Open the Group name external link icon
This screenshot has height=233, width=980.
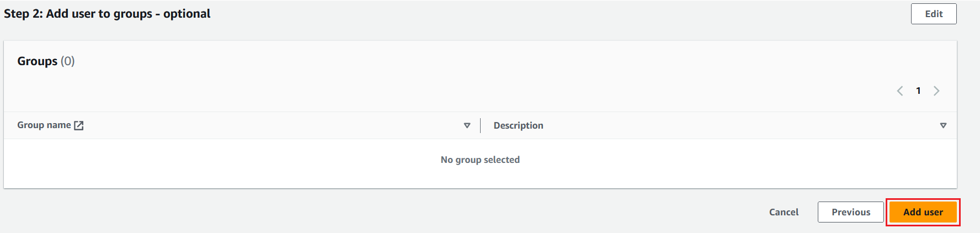79,126
